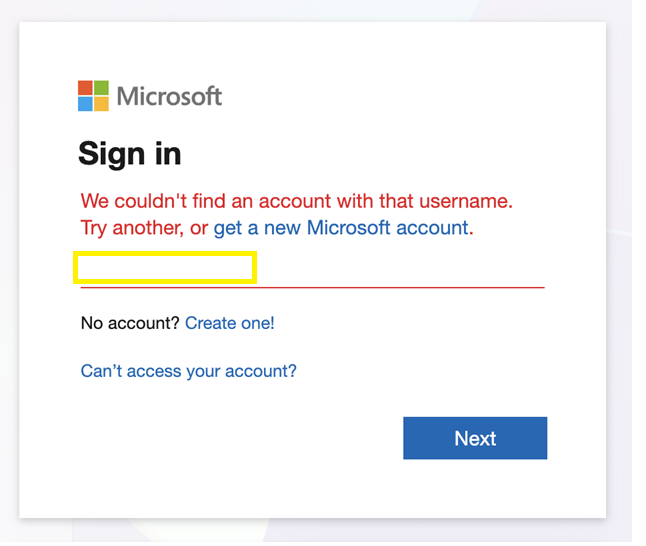Image resolution: width=646 pixels, height=546 pixels.
Task: Focus the yellow-highlighted username input field
Action: pos(165,267)
